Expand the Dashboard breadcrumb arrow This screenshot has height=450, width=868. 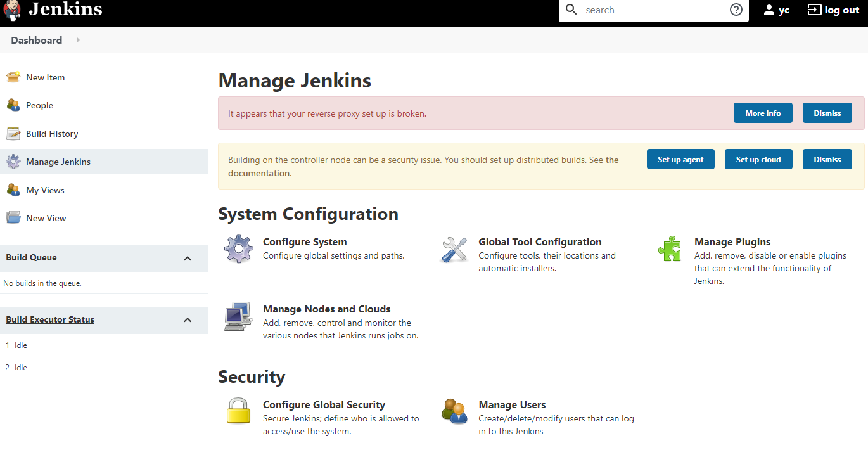point(78,40)
